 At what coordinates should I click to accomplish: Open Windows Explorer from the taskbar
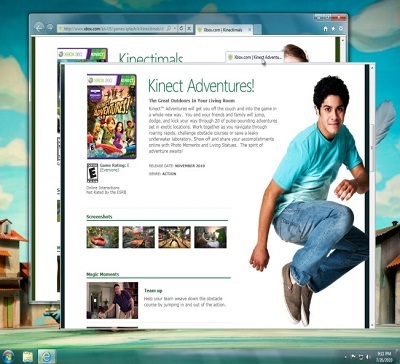(x=28, y=356)
